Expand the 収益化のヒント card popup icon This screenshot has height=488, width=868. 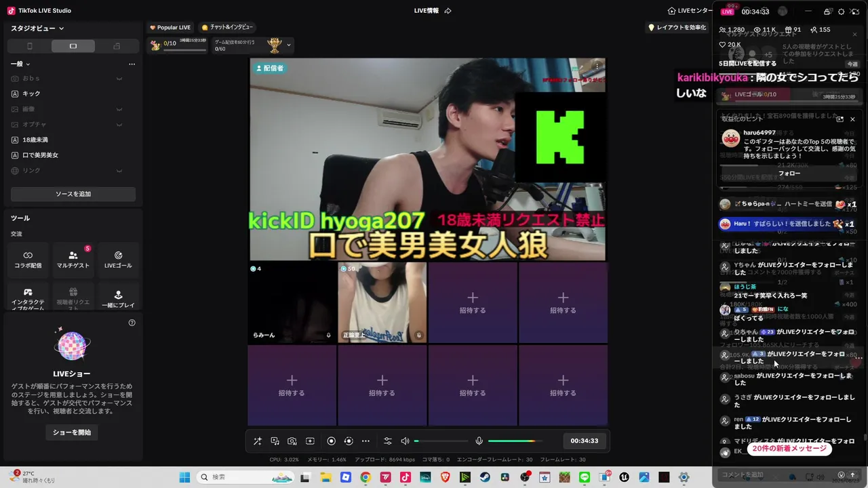[x=840, y=119]
